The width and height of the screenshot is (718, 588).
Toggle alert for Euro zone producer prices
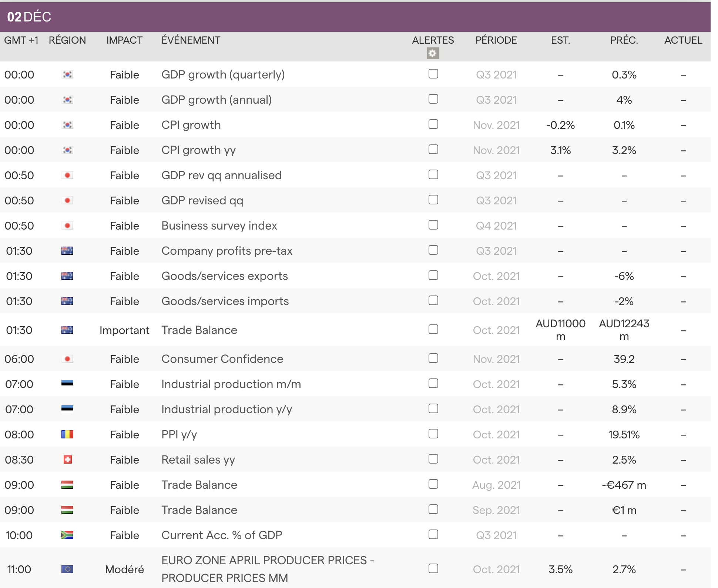433,568
